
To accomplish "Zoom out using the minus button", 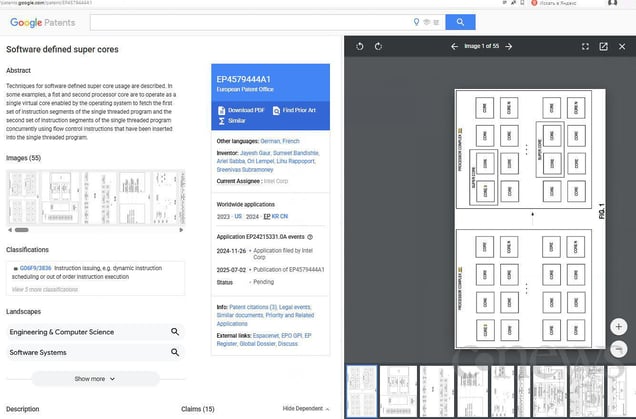I will pos(619,348).
